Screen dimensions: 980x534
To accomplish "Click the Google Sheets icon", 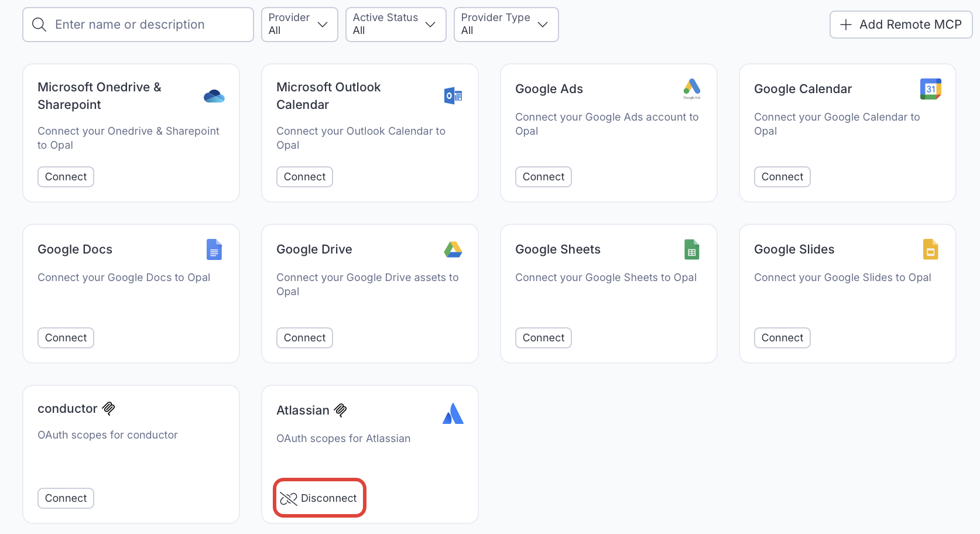I will click(x=691, y=249).
